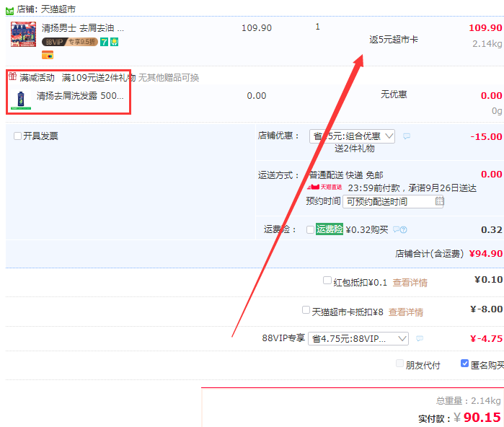Viewport: 504px width, 427px height.
Task: Click the 返5元超市卡 promotion text
Action: 394,40
